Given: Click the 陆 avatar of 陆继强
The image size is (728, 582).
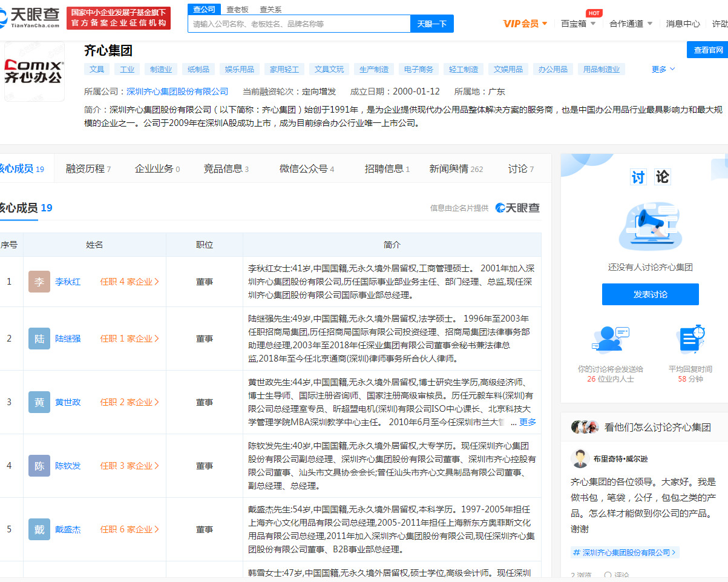Looking at the screenshot, I should (x=39, y=339).
